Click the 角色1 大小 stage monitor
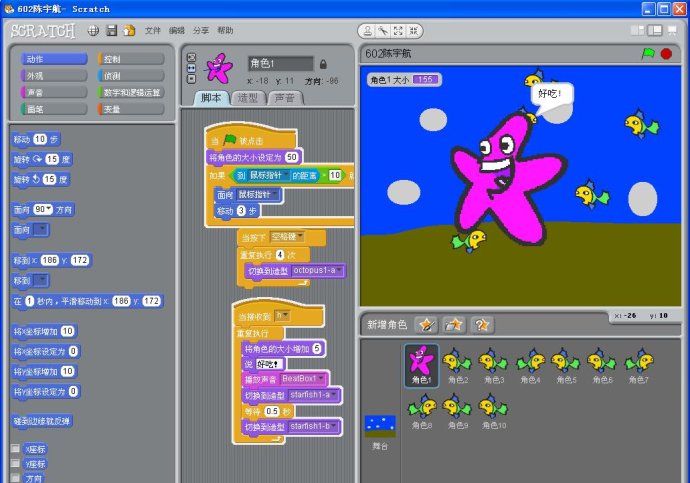Viewport: 690px width, 483px height. (404, 80)
